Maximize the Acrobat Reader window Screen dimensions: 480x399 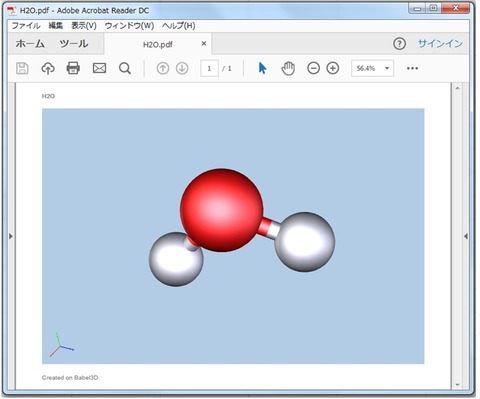coord(433,9)
